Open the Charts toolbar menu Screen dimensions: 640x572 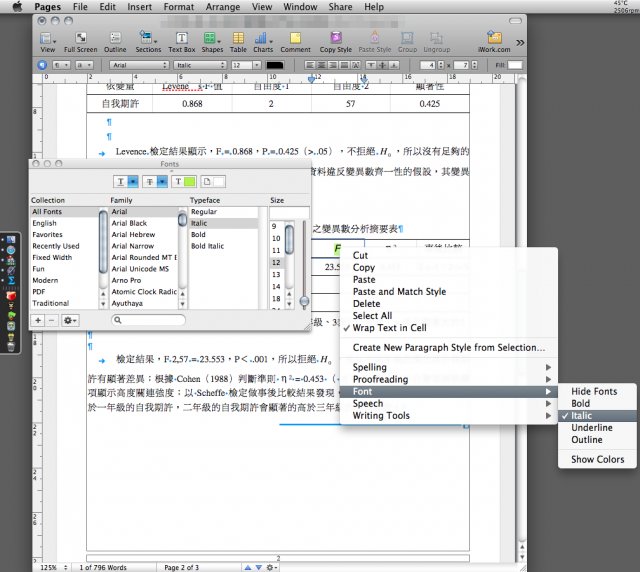tap(263, 42)
